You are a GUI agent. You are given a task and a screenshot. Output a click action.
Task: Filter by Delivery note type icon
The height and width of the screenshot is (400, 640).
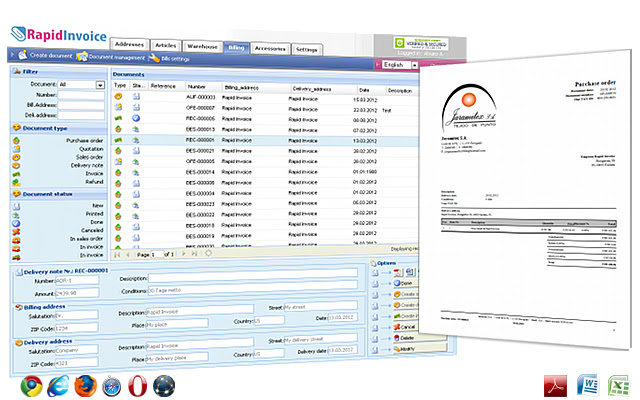pyautogui.click(x=16, y=166)
